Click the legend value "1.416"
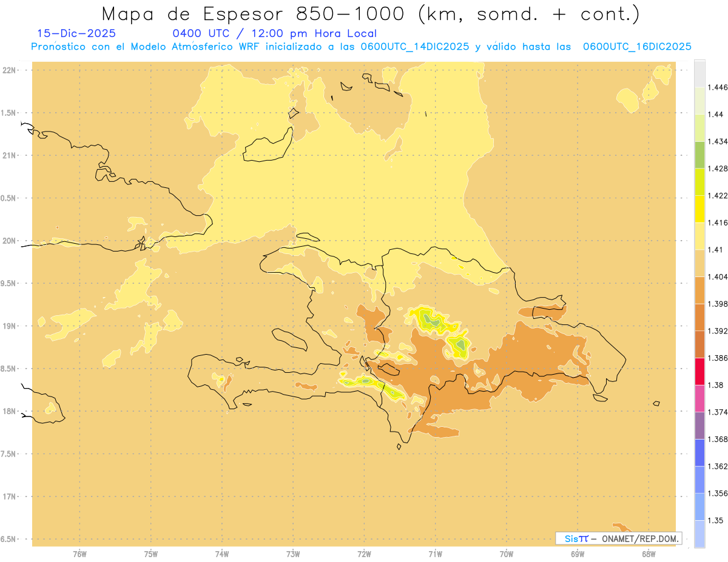 click(x=718, y=222)
